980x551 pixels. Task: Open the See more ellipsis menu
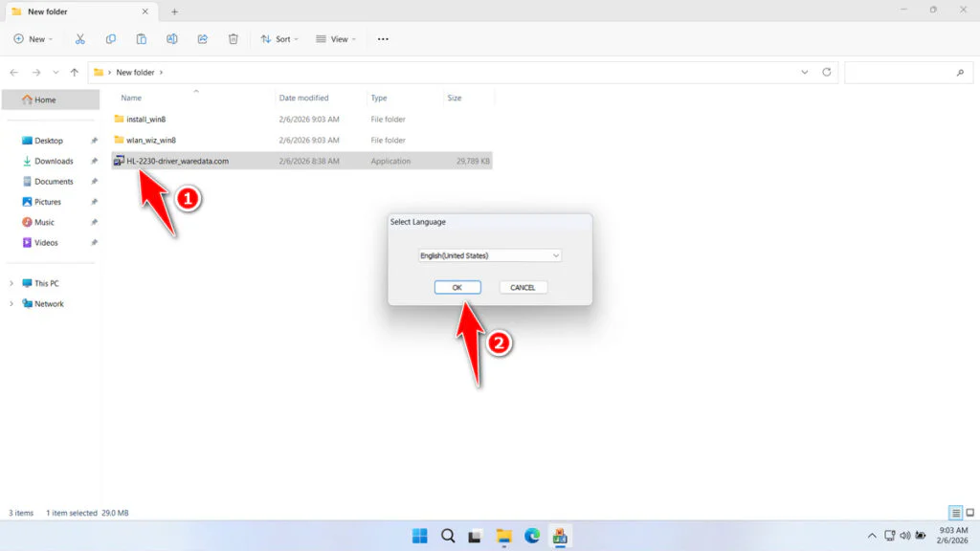[x=382, y=39]
